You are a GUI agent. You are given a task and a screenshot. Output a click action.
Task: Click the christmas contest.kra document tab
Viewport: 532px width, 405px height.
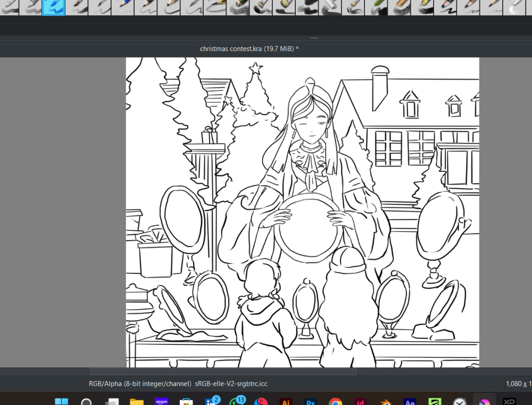click(249, 48)
